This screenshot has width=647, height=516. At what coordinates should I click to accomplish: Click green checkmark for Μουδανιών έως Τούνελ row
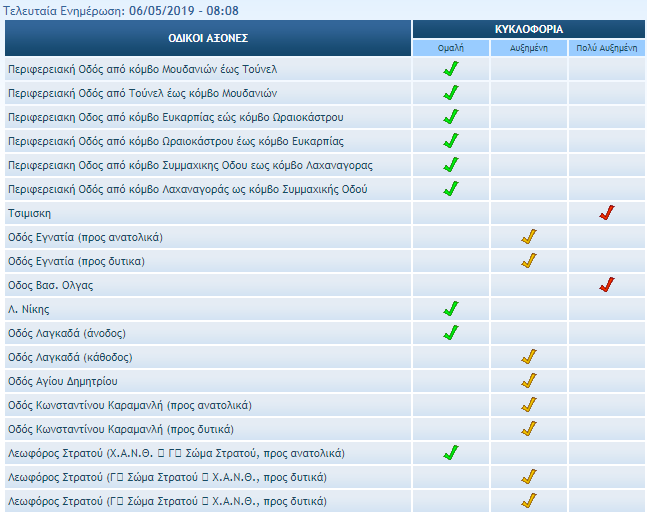pos(450,69)
